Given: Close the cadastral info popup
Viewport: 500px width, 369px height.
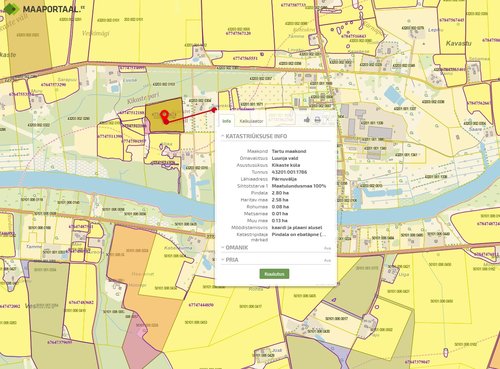Looking at the screenshot, I should click(x=328, y=119).
